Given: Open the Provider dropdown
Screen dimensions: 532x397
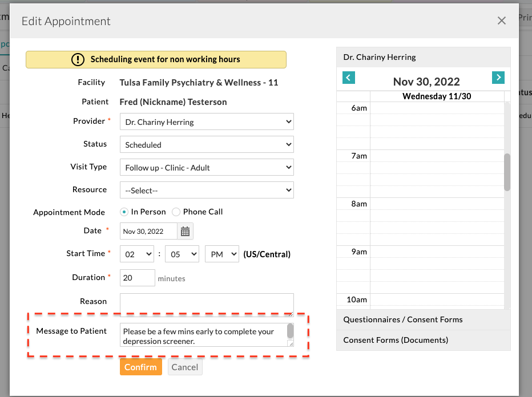Looking at the screenshot, I should coord(207,121).
